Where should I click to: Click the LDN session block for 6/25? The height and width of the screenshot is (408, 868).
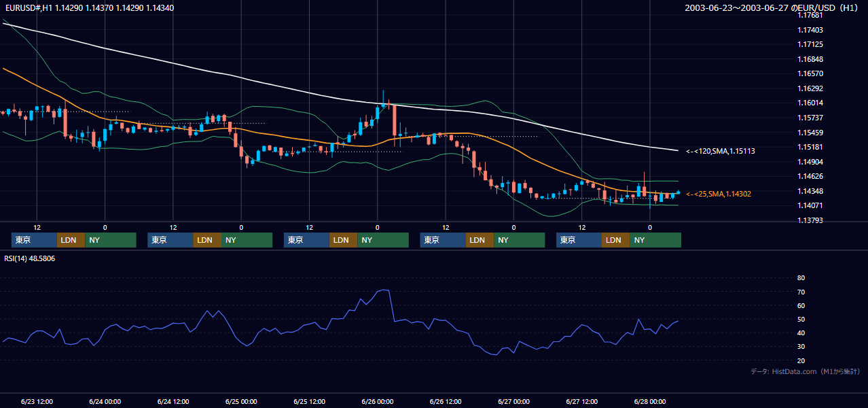coord(344,240)
